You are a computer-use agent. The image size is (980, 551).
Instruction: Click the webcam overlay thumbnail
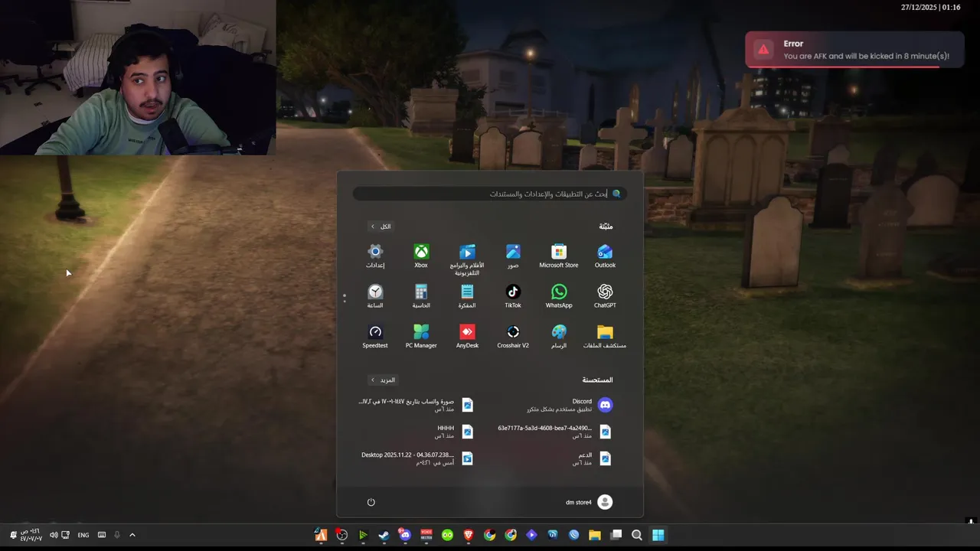(138, 77)
